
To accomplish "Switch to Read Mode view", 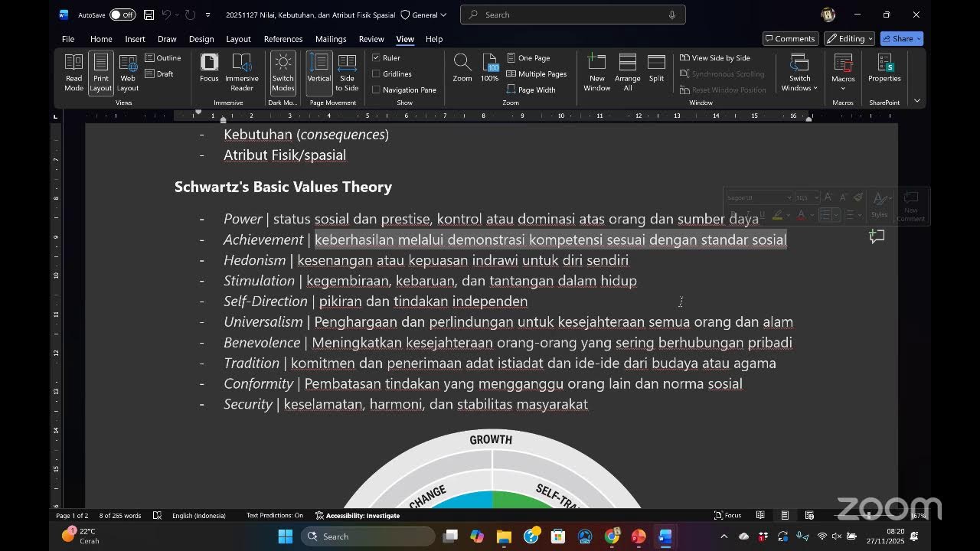I will pos(74,73).
